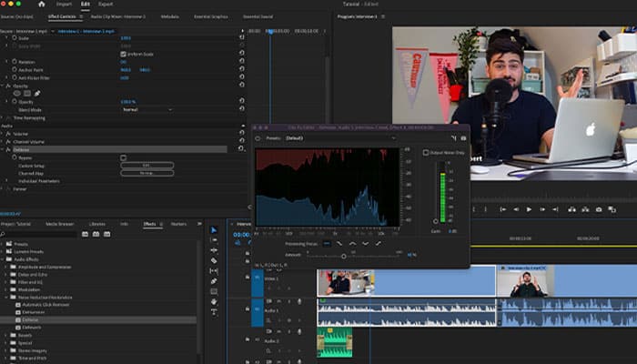Click the Channel Map Remap button
Viewport: 637px width, 364px height.
(147, 173)
